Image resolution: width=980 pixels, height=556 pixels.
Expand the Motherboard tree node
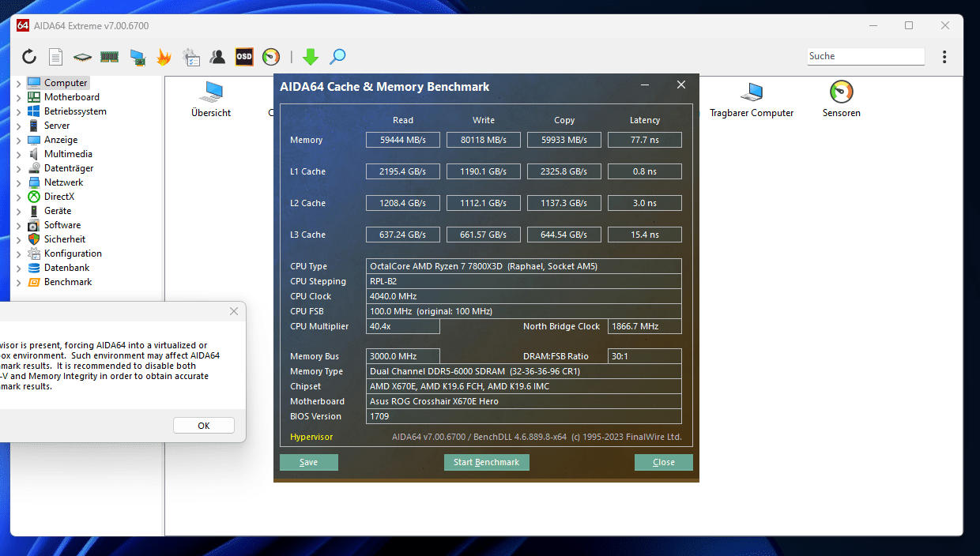point(19,97)
